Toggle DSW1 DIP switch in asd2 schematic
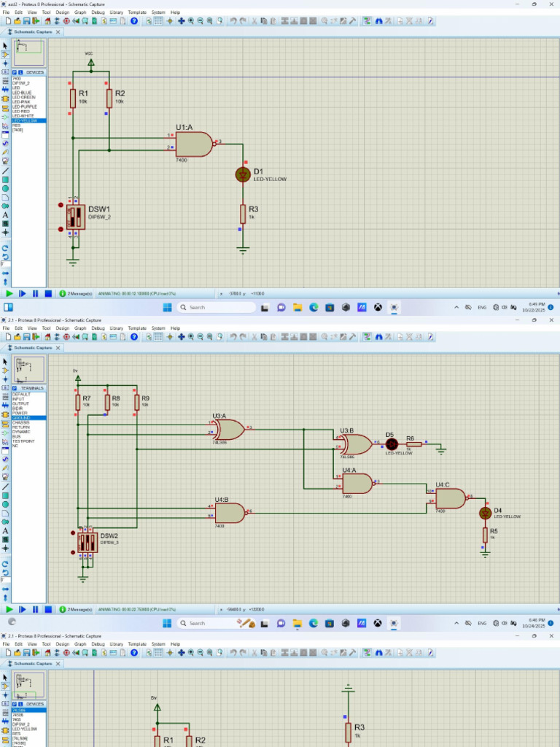Image resolution: width=560 pixels, height=747 pixels. pyautogui.click(x=76, y=217)
